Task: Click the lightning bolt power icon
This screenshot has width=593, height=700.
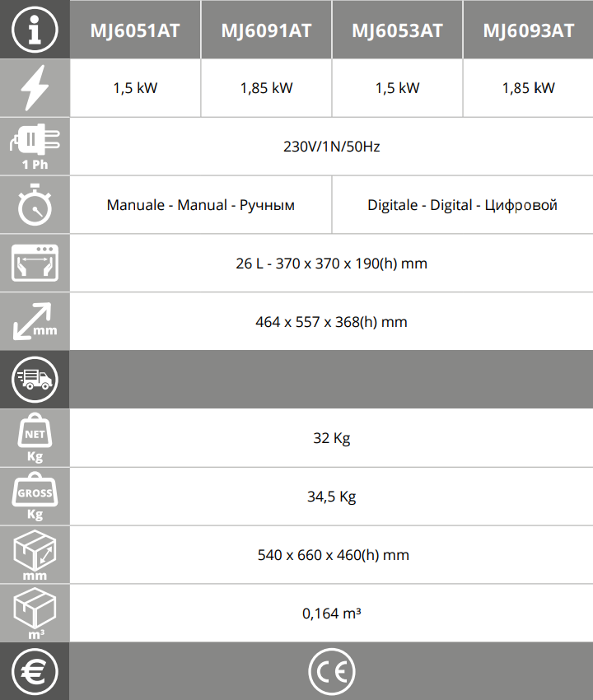Action: (35, 88)
